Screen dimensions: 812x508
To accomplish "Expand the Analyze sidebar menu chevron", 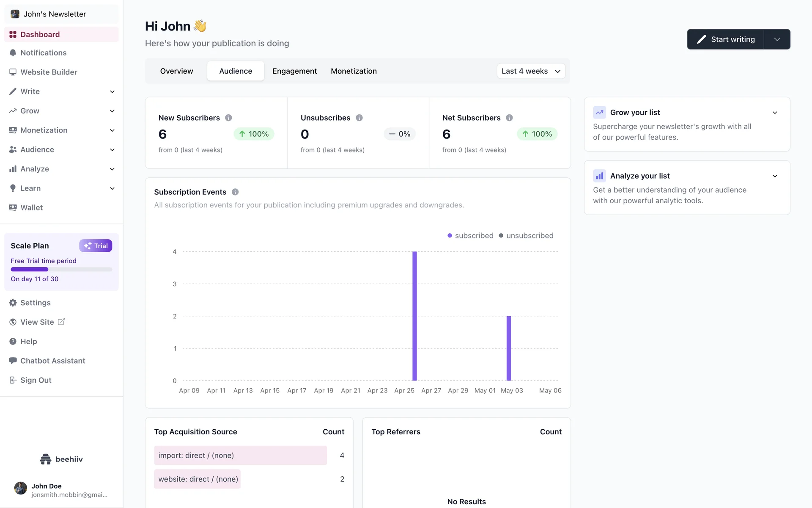I will [112, 169].
